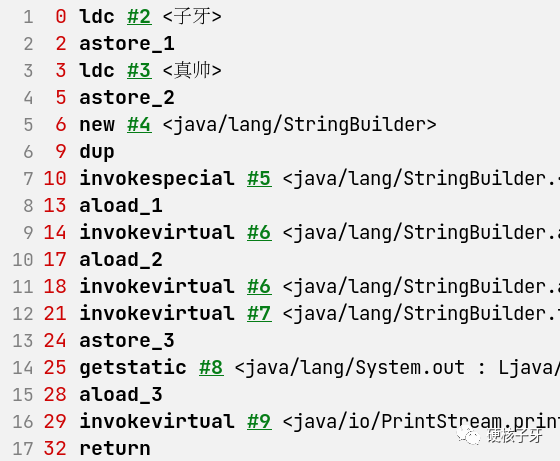Select the aload_3 instruction
The image size is (560, 461).
coord(121,395)
